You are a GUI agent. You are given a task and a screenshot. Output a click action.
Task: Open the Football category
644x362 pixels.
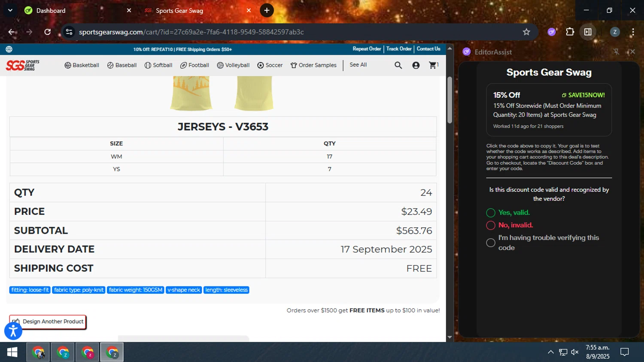[x=194, y=65]
